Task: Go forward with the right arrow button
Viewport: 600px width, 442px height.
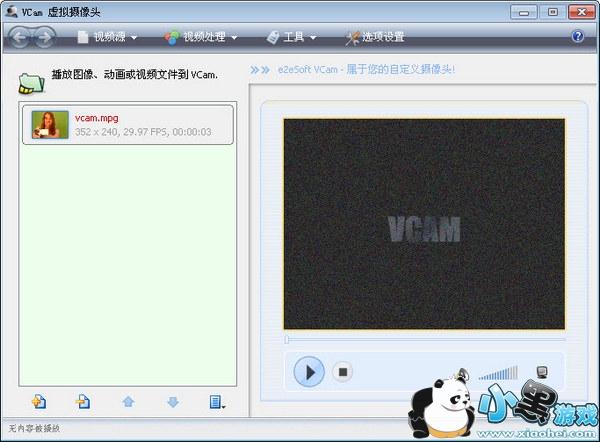Action: [44, 37]
